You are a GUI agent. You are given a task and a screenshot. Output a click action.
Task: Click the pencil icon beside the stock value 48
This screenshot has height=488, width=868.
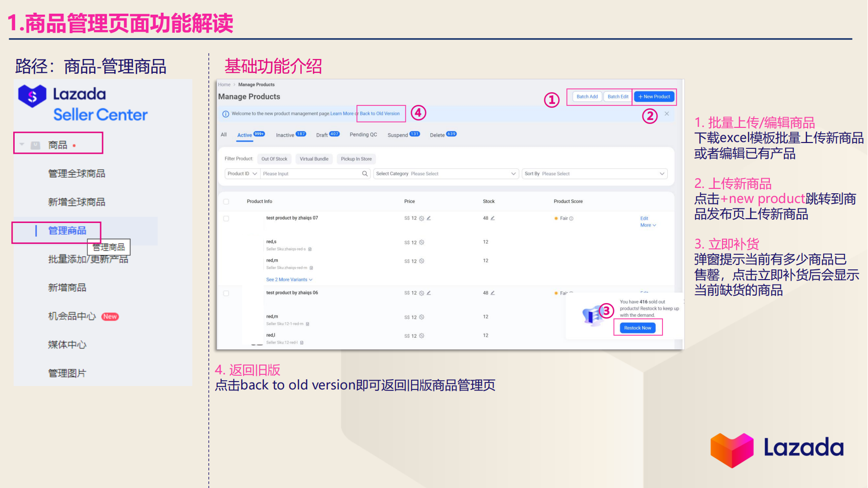pos(492,218)
